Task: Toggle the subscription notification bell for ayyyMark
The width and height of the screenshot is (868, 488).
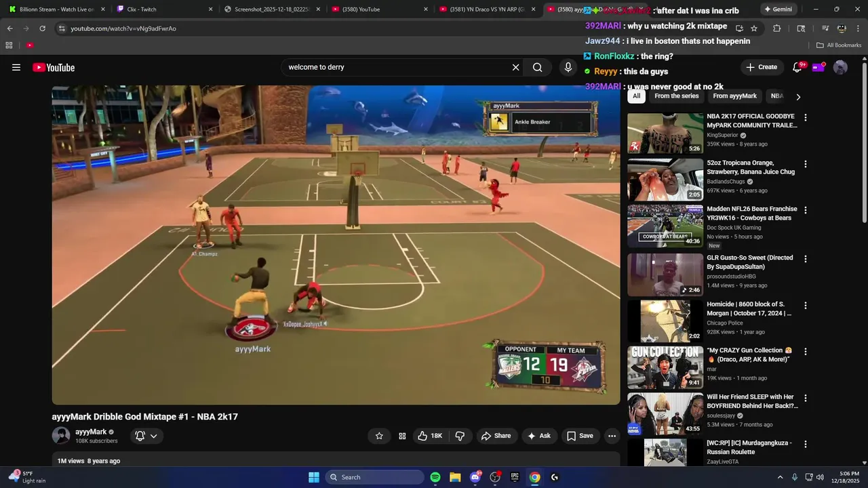Action: point(140,436)
